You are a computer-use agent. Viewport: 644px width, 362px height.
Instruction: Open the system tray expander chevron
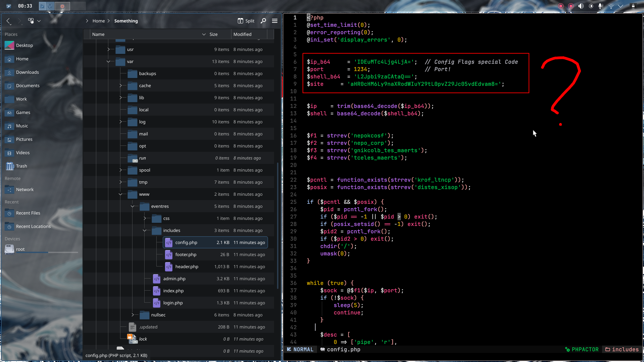pos(621,6)
